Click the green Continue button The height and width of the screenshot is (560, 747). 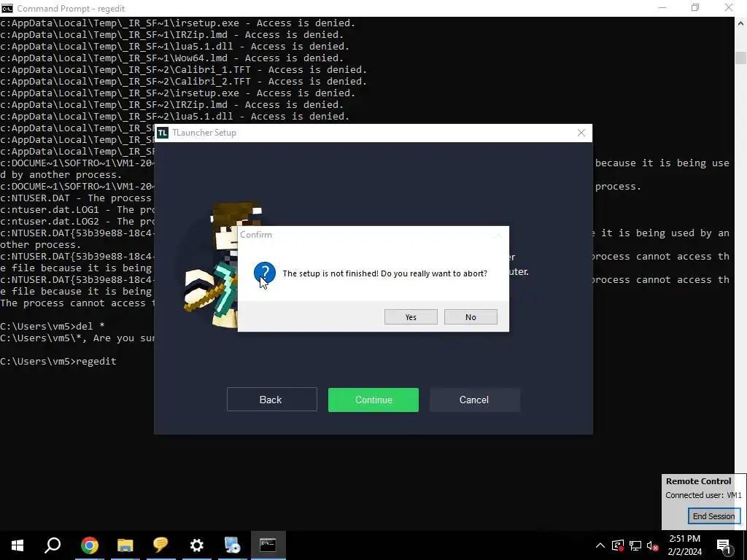pos(373,400)
